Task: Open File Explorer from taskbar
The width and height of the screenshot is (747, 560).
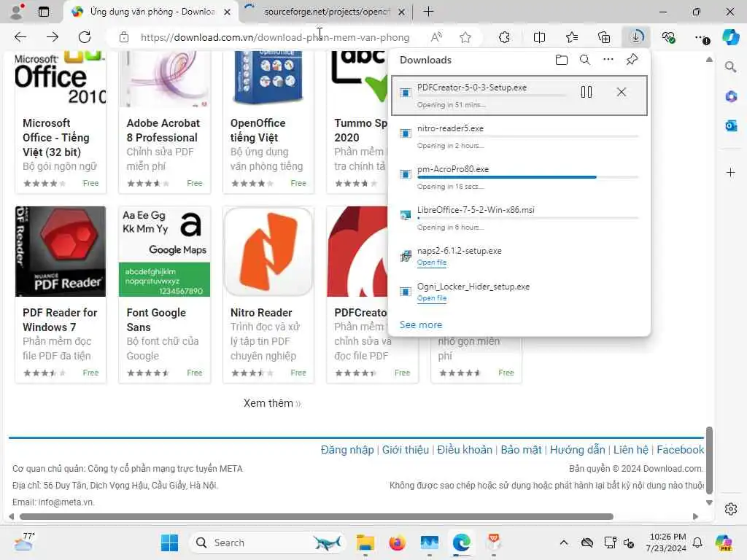Action: click(365, 542)
